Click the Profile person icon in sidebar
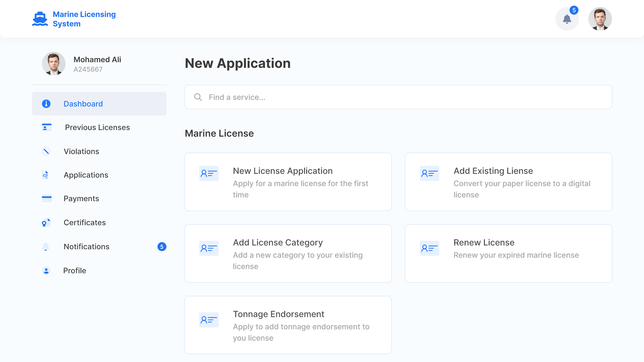Viewport: 644px width, 362px height. [x=46, y=271]
